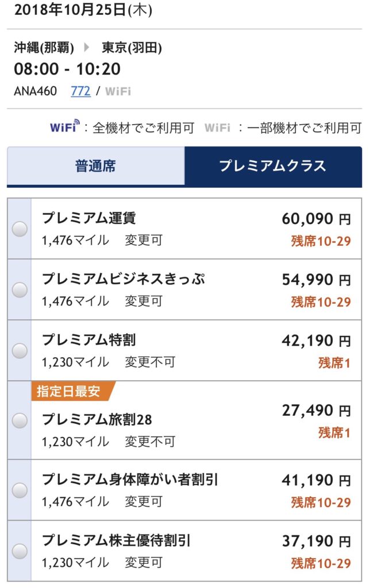This screenshot has width=369, height=588.
Task: Select the プレミアム株主優待割引 radio button
Action: pos(20,551)
